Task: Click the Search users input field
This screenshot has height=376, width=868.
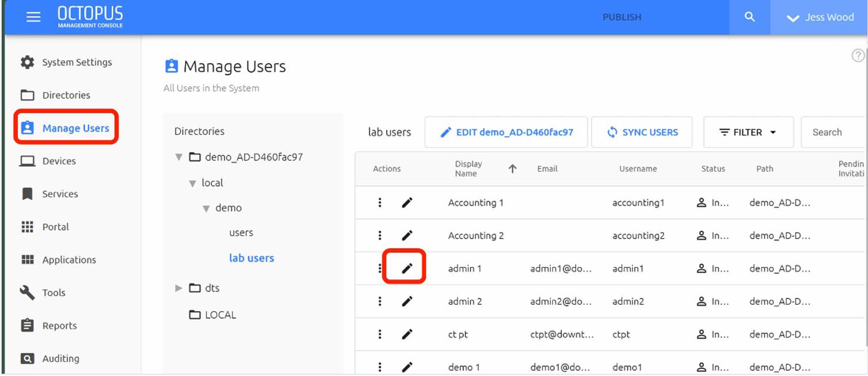Action: coord(834,132)
